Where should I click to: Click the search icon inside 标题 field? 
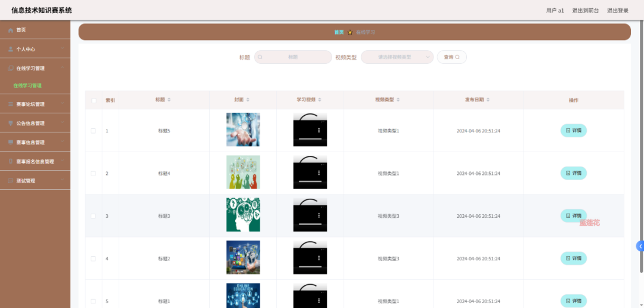260,57
